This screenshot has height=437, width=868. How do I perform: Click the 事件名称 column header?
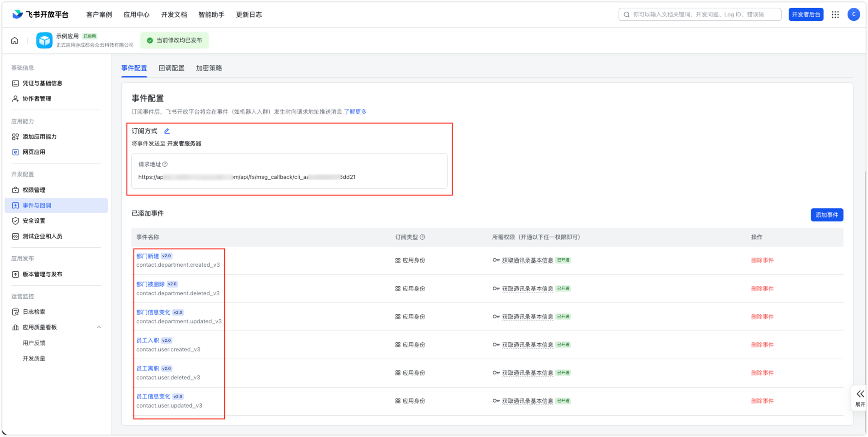(148, 237)
